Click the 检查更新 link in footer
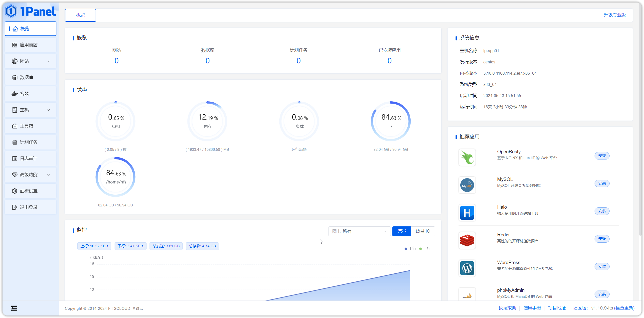 624,308
